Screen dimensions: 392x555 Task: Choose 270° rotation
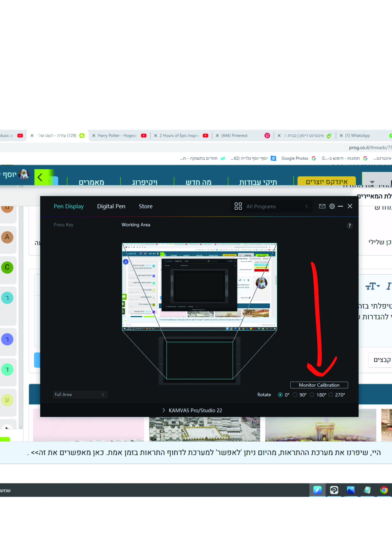tap(331, 395)
